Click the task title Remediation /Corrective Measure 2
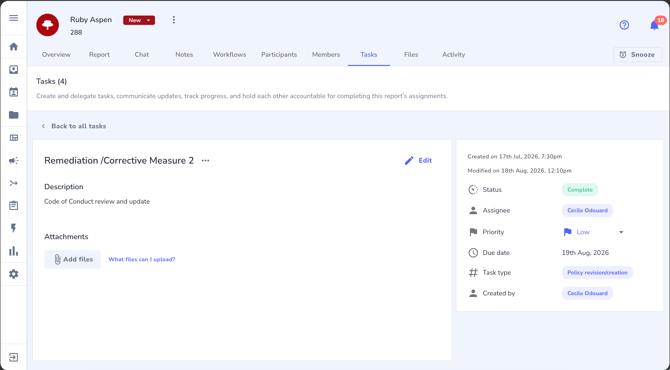This screenshot has width=670, height=370. pos(119,161)
